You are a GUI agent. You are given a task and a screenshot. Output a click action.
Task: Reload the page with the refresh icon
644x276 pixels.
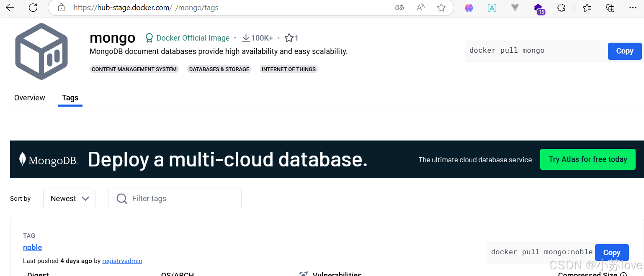coord(33,8)
